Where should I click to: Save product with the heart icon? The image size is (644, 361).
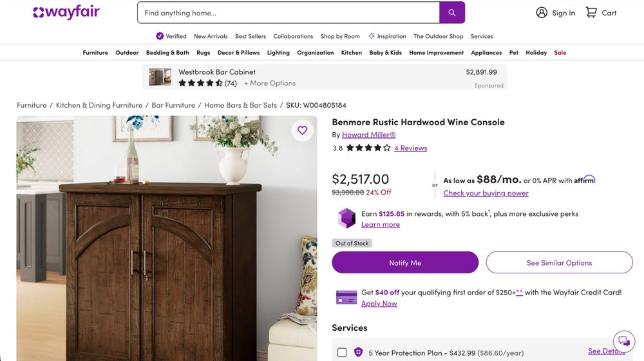[302, 131]
